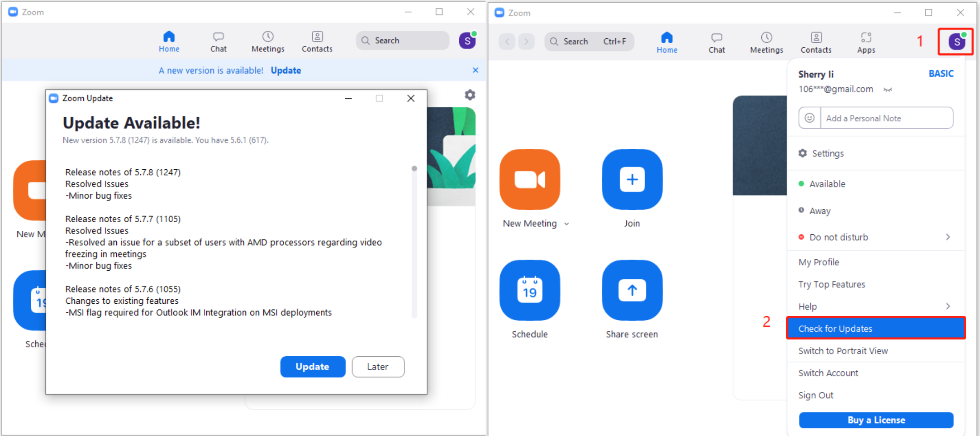Minimize the left Zoom window

point(408,12)
